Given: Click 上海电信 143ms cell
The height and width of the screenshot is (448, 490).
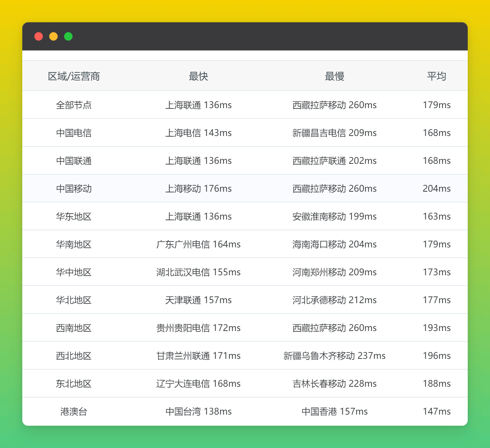Looking at the screenshot, I should (198, 133).
